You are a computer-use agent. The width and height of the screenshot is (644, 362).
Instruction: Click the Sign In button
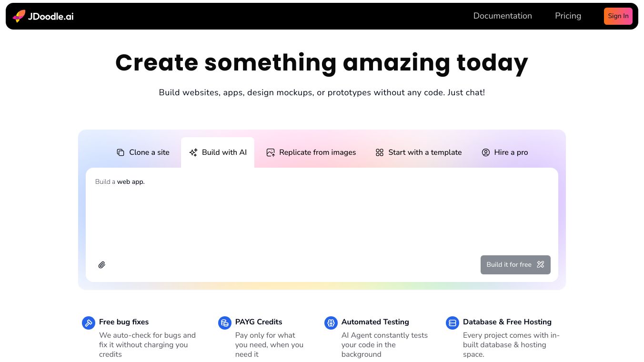point(618,16)
